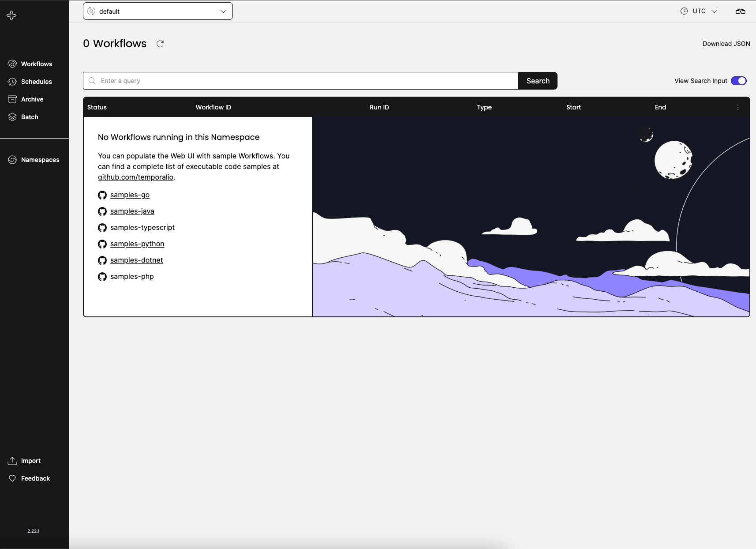Follow the samples-python GitHub link
Screen dimensions: 756x549
tap(137, 244)
